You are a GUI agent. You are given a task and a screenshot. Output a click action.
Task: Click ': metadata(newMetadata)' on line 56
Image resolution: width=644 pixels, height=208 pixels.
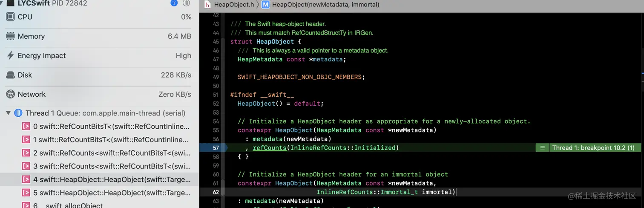(288, 139)
